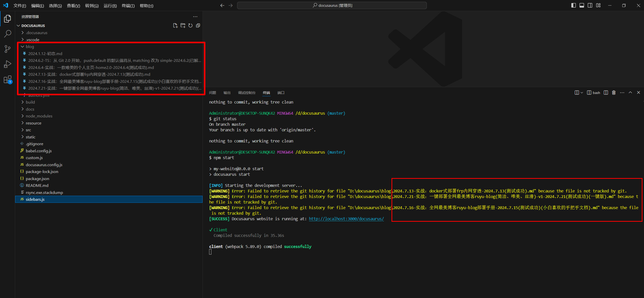Open the localhost:3000/docusaurus link in terminal

346,219
